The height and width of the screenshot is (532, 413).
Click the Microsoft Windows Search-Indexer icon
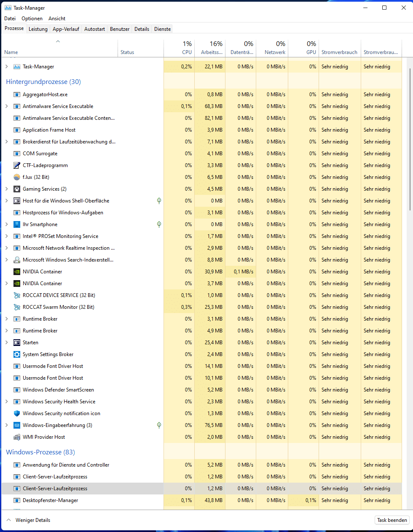17,260
